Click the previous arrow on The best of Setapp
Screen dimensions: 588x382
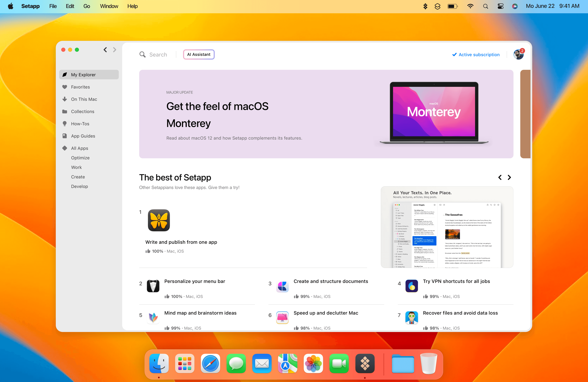pos(500,177)
